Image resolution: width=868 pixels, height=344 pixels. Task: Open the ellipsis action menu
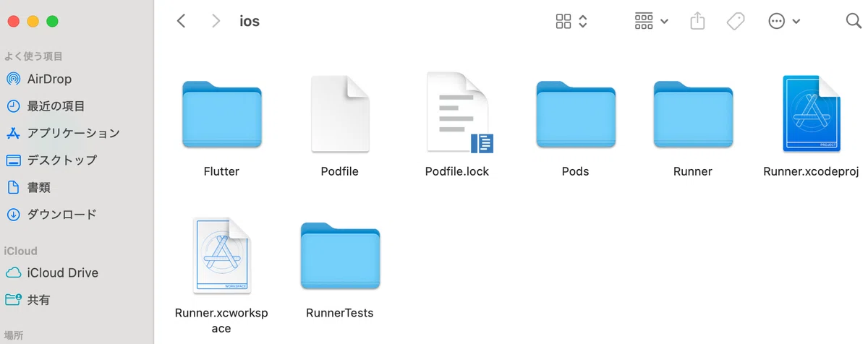coord(784,21)
